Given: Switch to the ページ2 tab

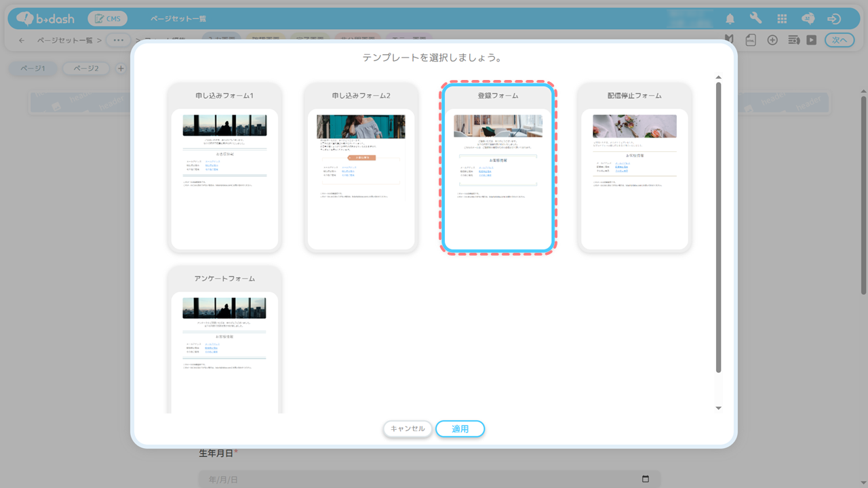Looking at the screenshot, I should (86, 68).
